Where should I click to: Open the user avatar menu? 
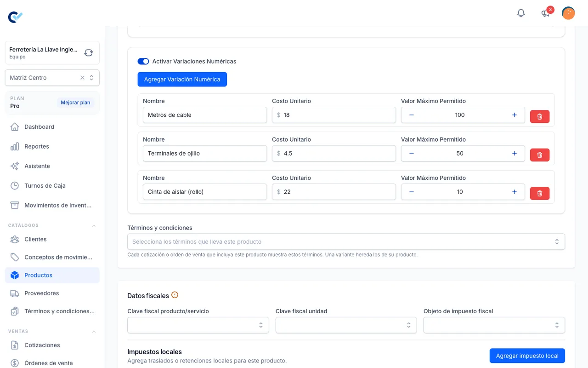coord(568,13)
